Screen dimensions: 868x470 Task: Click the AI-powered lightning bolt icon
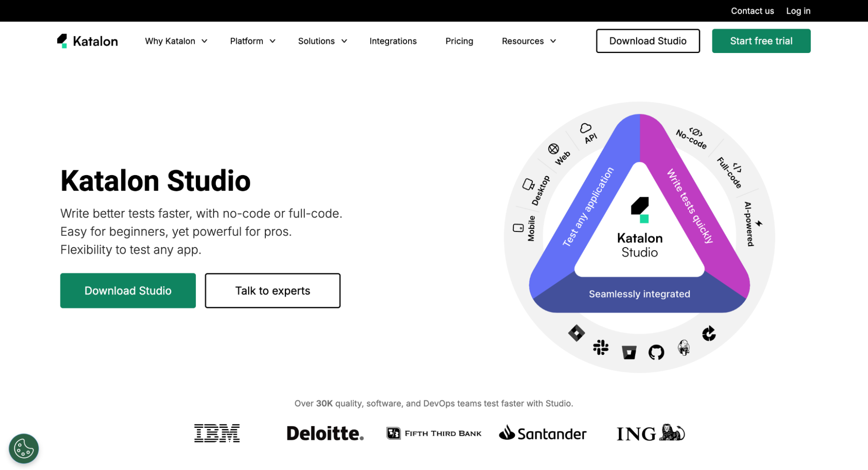(x=759, y=223)
